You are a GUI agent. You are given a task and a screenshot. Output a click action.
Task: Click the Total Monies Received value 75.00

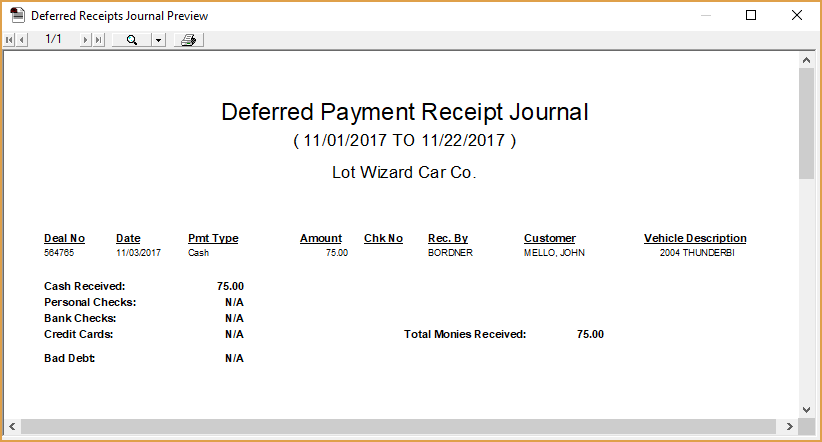coord(590,335)
